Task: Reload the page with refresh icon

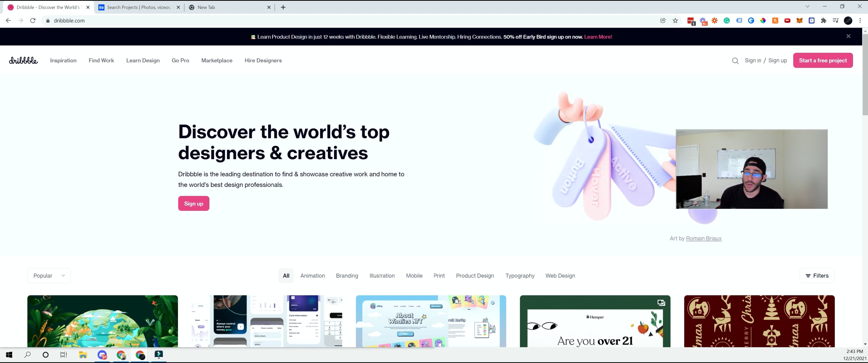Action: pyautogui.click(x=33, y=20)
